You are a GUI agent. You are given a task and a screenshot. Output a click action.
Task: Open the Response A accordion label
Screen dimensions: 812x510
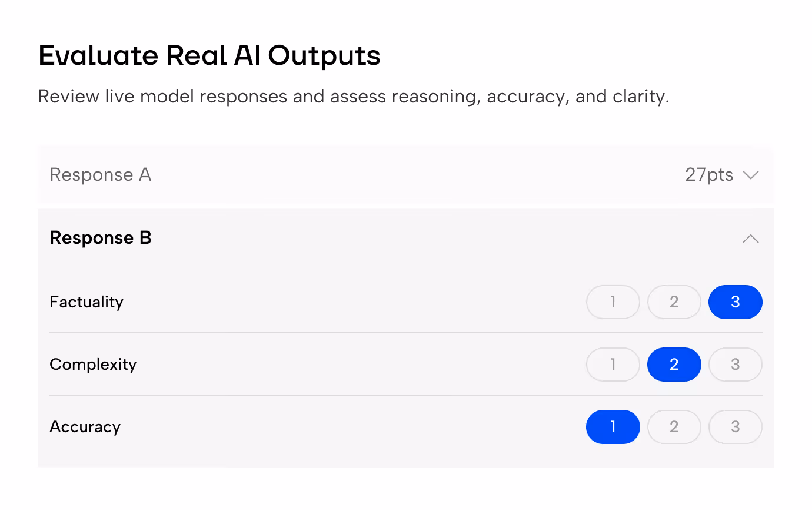click(101, 175)
